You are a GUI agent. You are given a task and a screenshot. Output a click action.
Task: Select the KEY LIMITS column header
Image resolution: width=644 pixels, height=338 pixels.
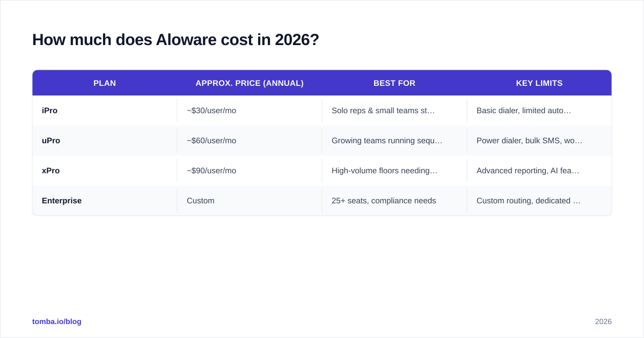point(539,83)
